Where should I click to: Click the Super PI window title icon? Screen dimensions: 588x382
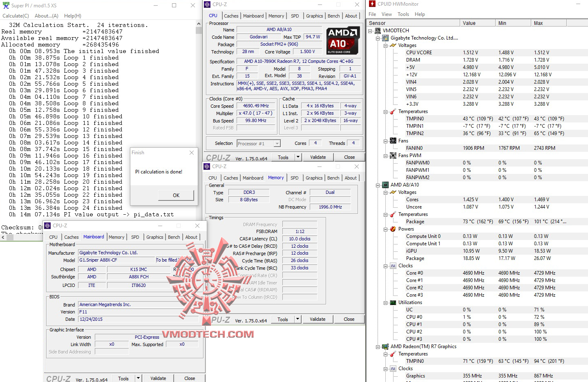click(x=6, y=5)
